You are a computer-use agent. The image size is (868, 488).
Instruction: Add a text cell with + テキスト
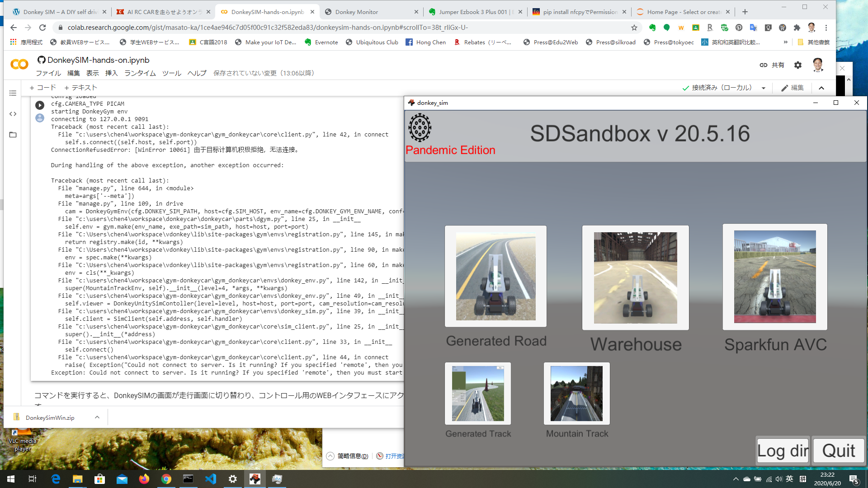pyautogui.click(x=80, y=88)
